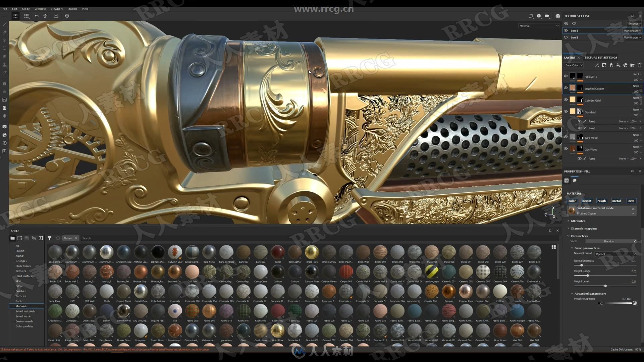This screenshot has height=362, width=644.
Task: Click the shelf Search input field
Action: pos(315,238)
